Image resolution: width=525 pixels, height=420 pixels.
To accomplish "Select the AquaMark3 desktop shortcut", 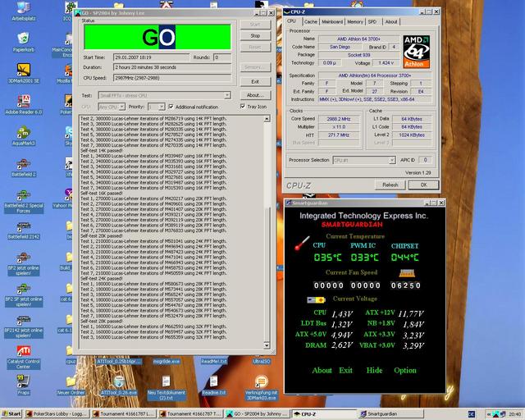I will click(x=24, y=136).
